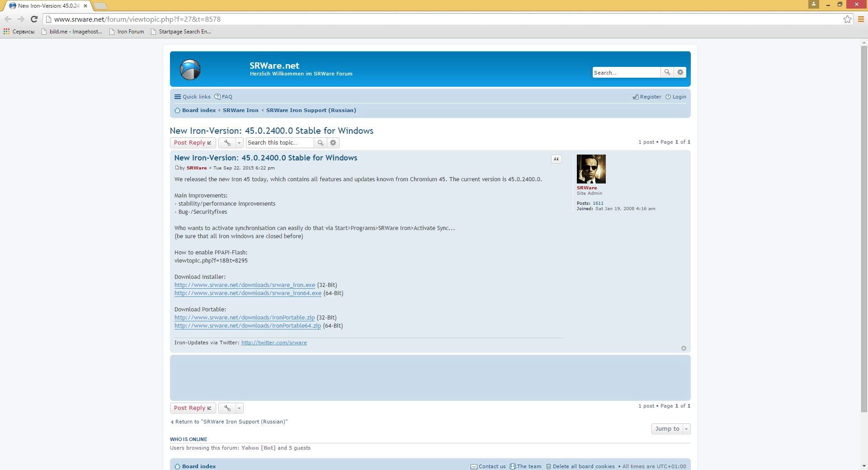Click the user profile icon in title bar
This screenshot has height=470, width=868.
(x=813, y=4)
